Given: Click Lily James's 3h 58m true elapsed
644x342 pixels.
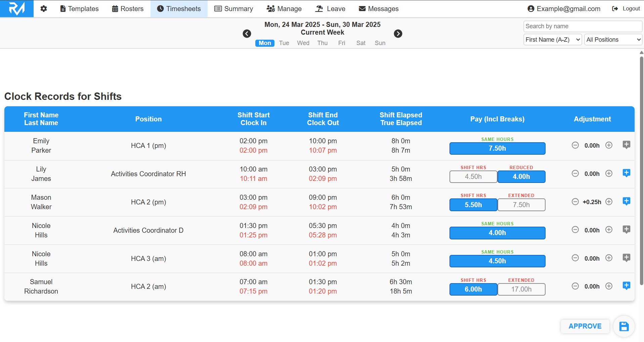Looking at the screenshot, I should pos(401,179).
